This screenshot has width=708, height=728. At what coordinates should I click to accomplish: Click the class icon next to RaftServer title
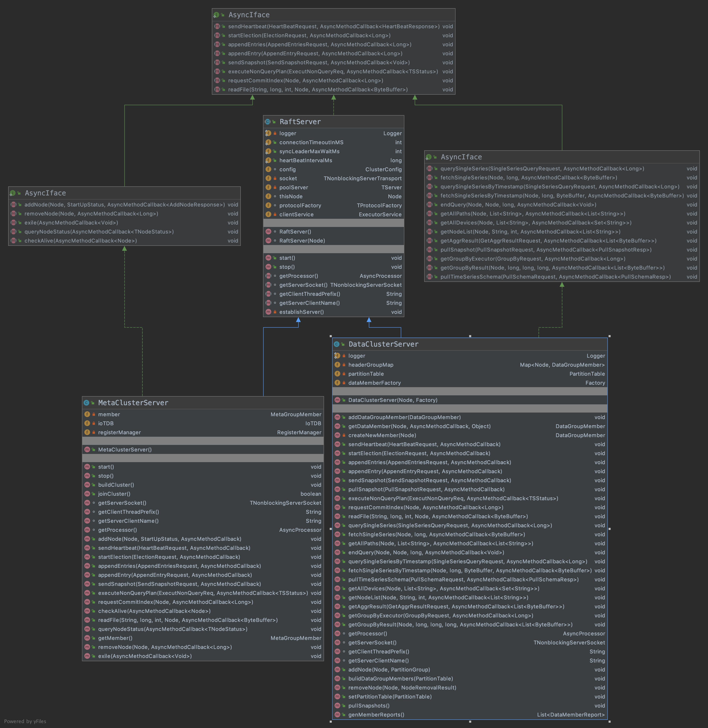[x=267, y=122]
